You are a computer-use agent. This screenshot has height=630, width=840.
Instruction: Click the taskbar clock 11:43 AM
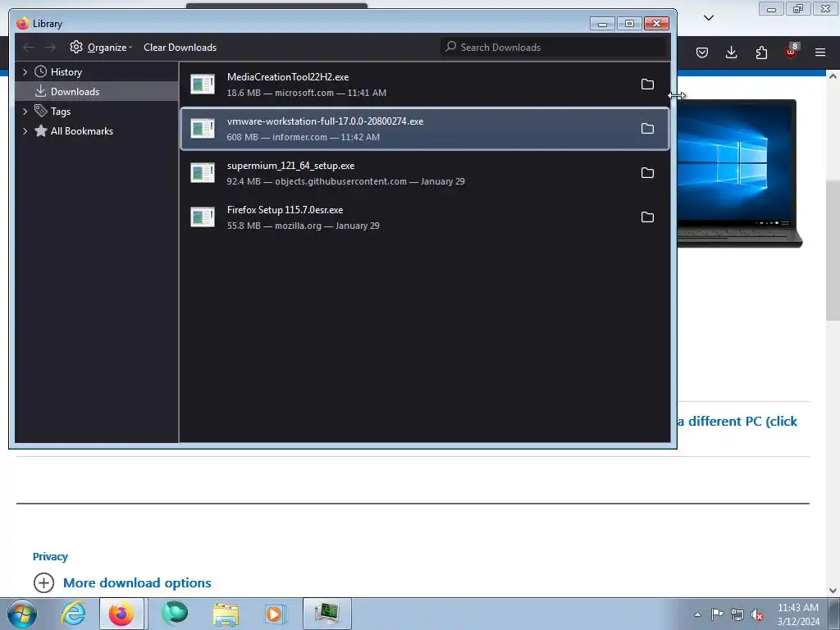pyautogui.click(x=797, y=608)
